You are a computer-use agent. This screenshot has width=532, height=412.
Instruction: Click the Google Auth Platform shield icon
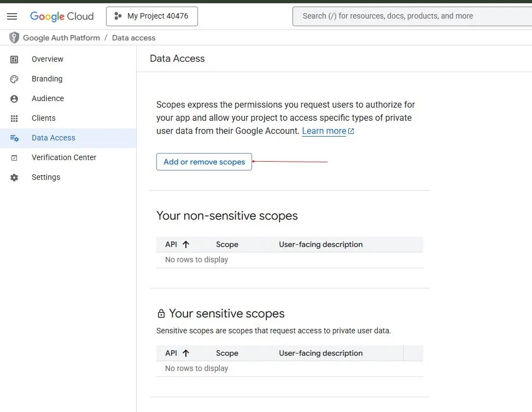pos(14,38)
